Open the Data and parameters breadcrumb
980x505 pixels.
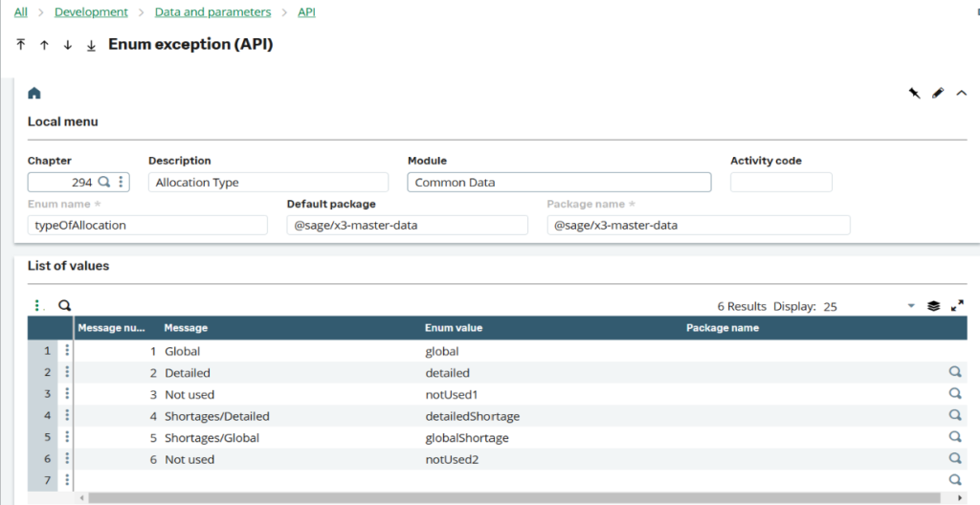point(212,12)
